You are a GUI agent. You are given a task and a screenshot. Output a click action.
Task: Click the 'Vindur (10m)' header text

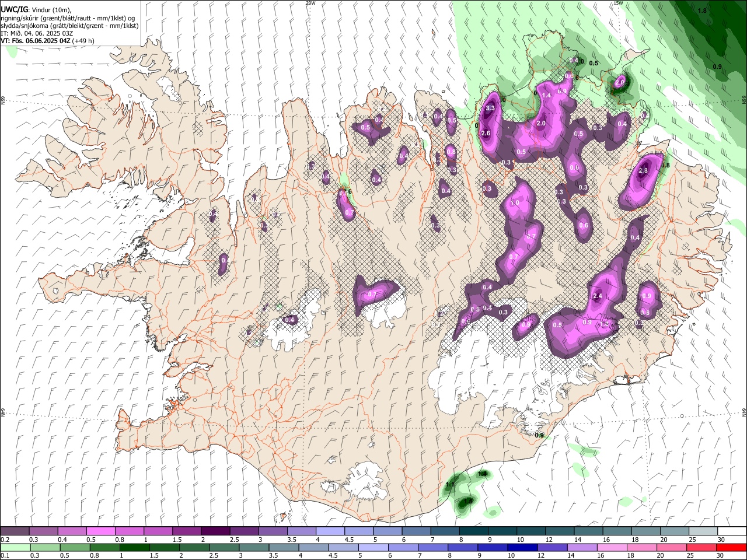coord(51,10)
